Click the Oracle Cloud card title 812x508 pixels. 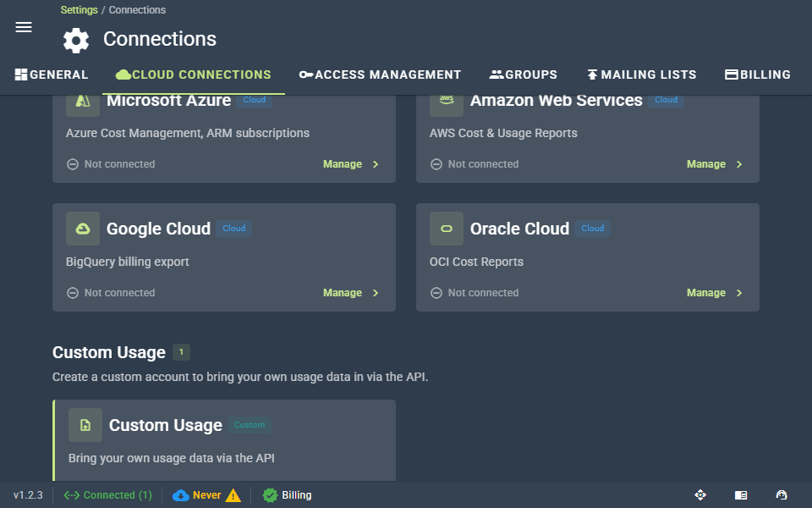pyautogui.click(x=519, y=229)
